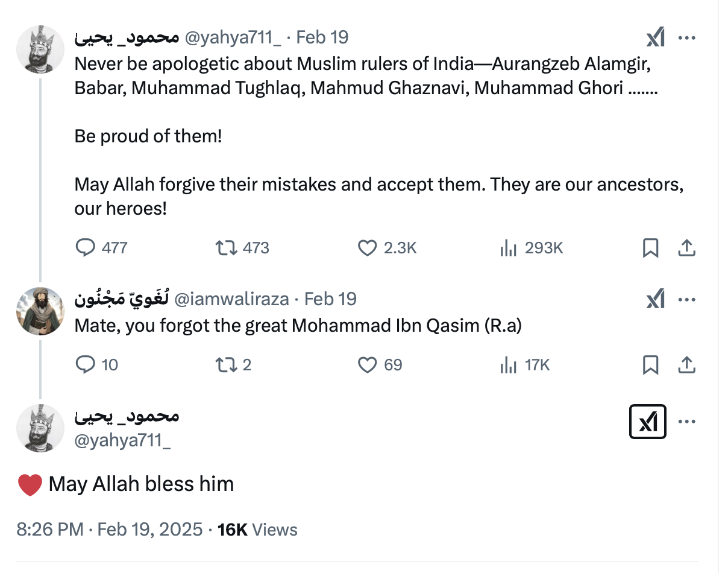Click the 8:26 PM Feb 19, 2025 timestamp
Viewport: 728px width, 573px height.
click(x=110, y=530)
